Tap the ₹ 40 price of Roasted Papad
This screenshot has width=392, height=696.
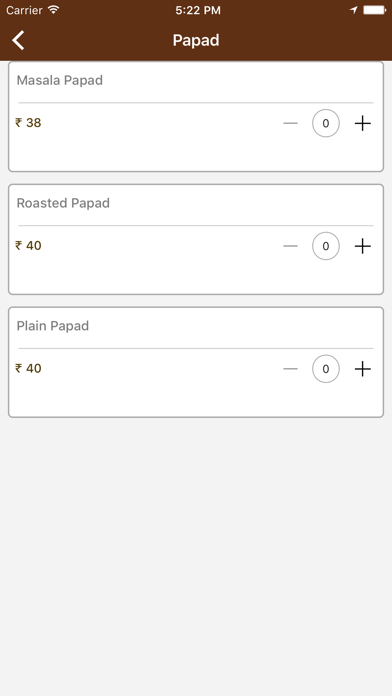click(28, 245)
